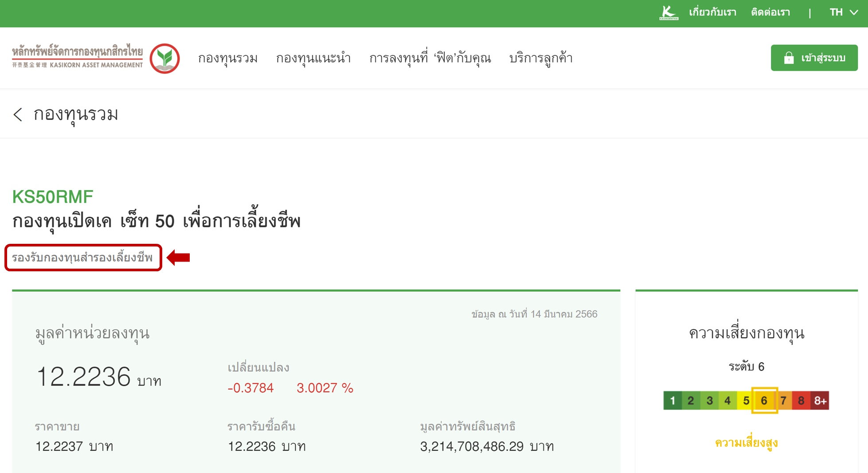Click the ระดับ 6 risk level text
Viewport: 868px width, 473px height.
click(x=747, y=367)
